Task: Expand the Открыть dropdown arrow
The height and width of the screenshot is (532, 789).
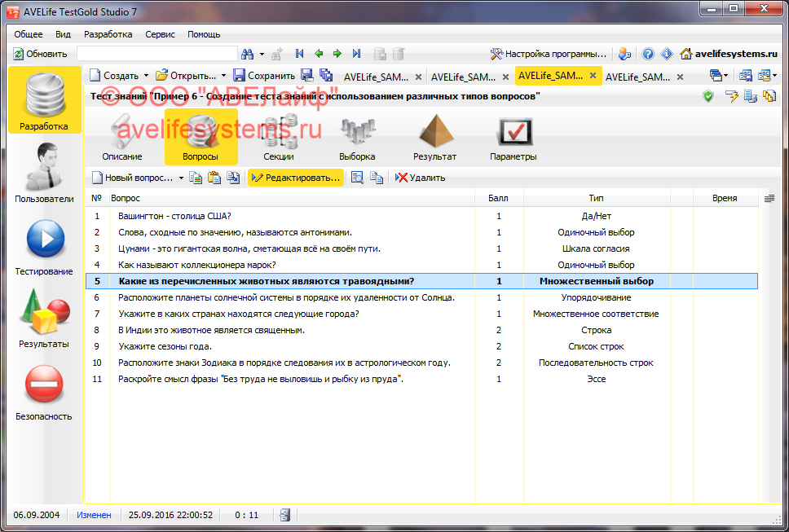Action: (224, 76)
